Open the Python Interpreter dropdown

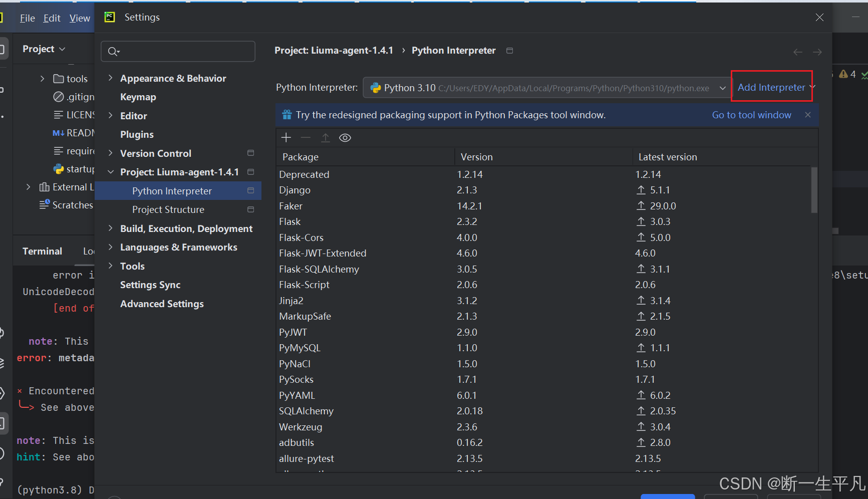[723, 88]
